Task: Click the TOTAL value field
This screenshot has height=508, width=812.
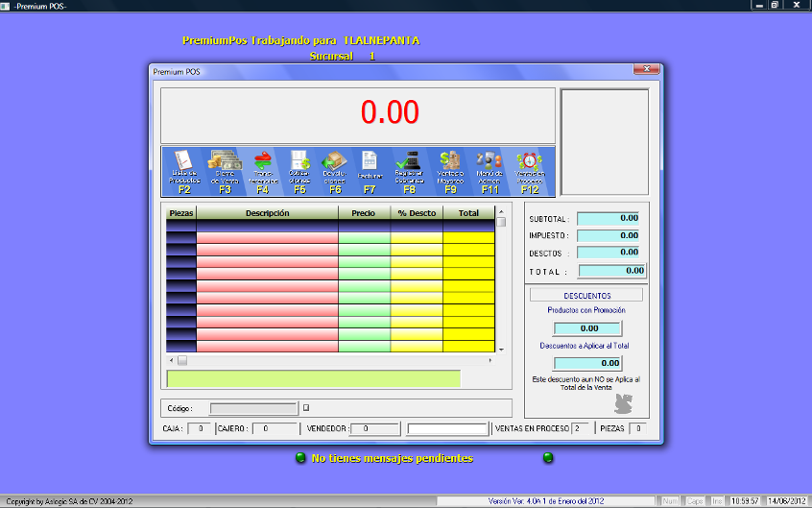Action: [612, 271]
